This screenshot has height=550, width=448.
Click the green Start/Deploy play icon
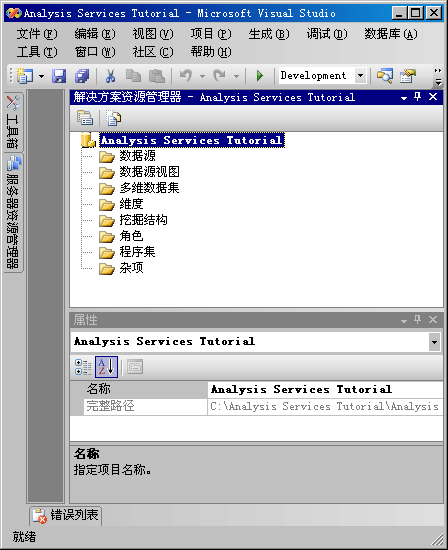[260, 76]
